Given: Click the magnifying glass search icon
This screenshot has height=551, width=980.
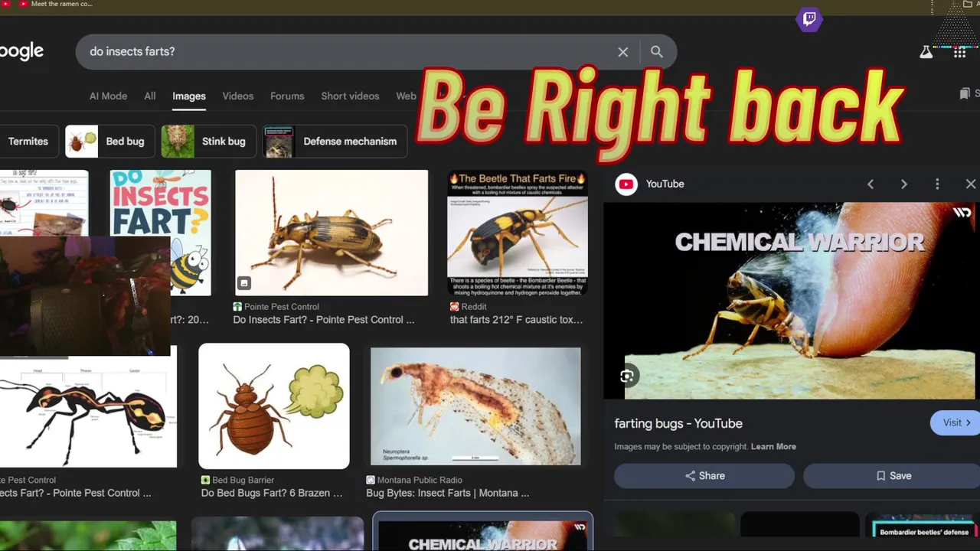Looking at the screenshot, I should 657,51.
